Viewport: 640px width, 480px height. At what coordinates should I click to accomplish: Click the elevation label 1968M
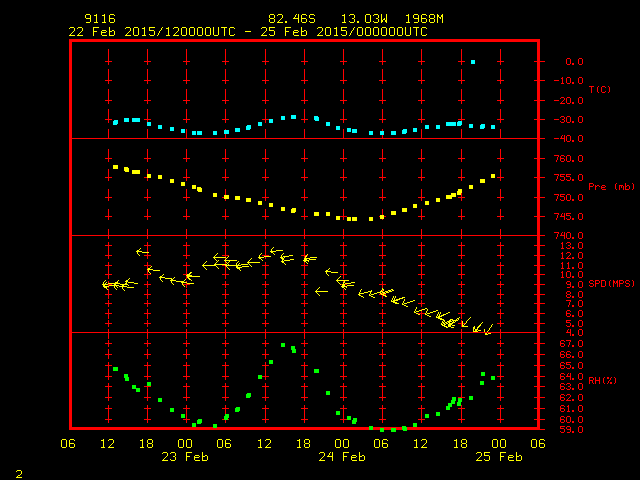click(424, 19)
